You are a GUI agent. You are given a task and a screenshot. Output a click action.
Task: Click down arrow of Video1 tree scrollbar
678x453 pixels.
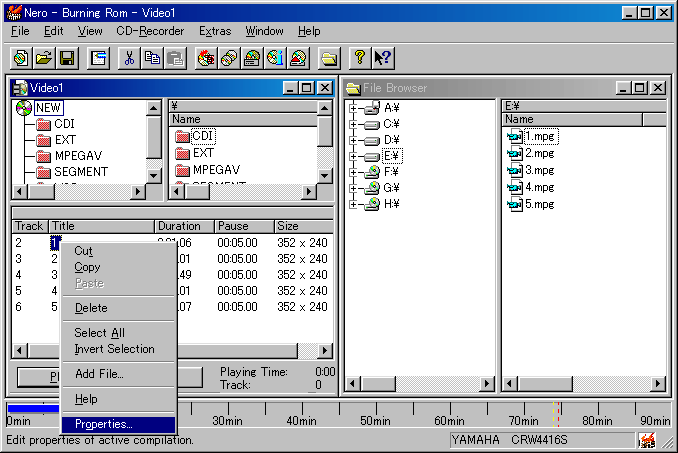[154, 175]
